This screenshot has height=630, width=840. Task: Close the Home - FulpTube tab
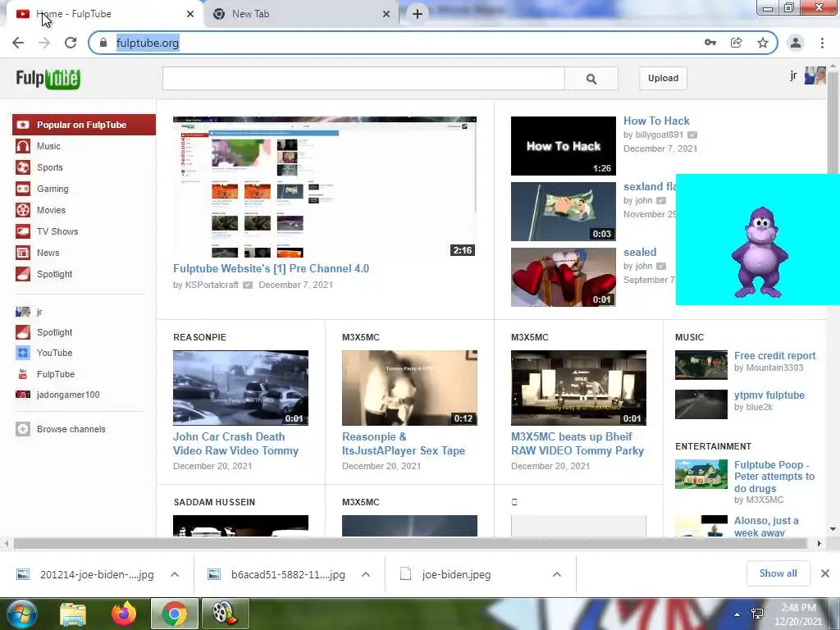point(190,14)
